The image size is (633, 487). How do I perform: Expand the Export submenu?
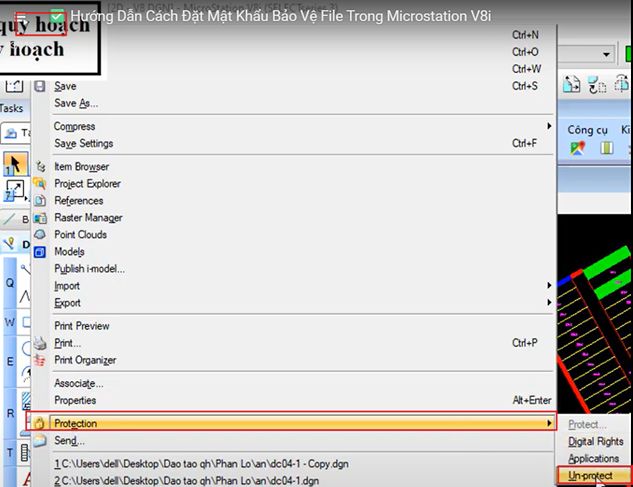[303, 303]
